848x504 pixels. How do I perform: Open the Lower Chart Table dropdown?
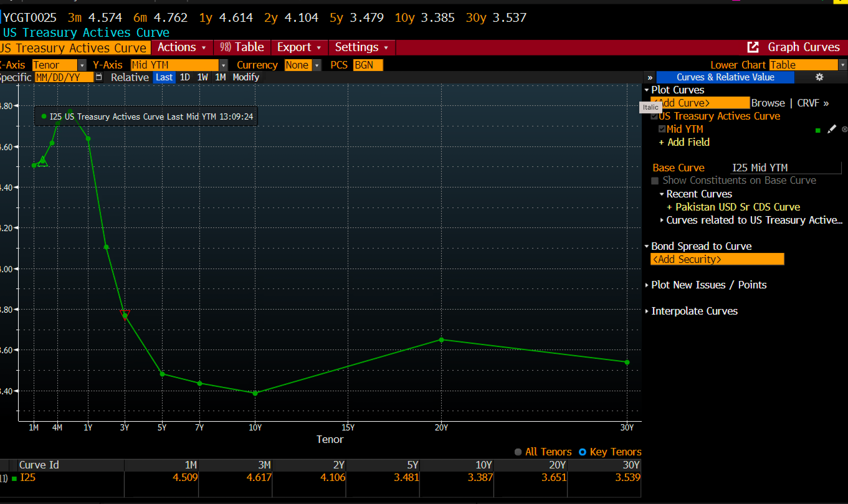click(843, 65)
